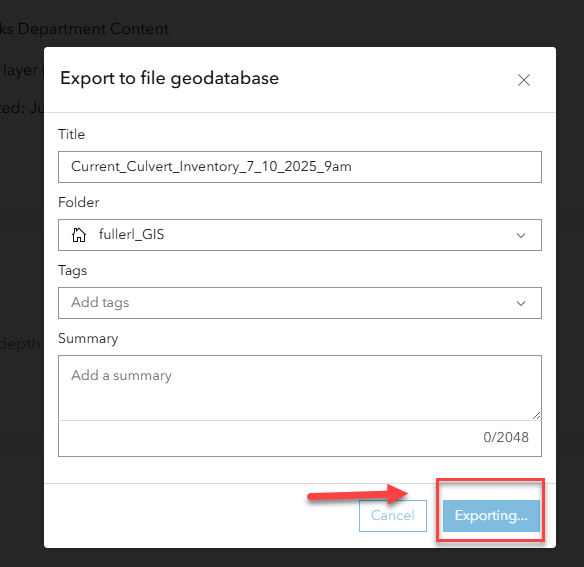This screenshot has height=567, width=584.
Task: Click the Folder label
Action: point(79,202)
